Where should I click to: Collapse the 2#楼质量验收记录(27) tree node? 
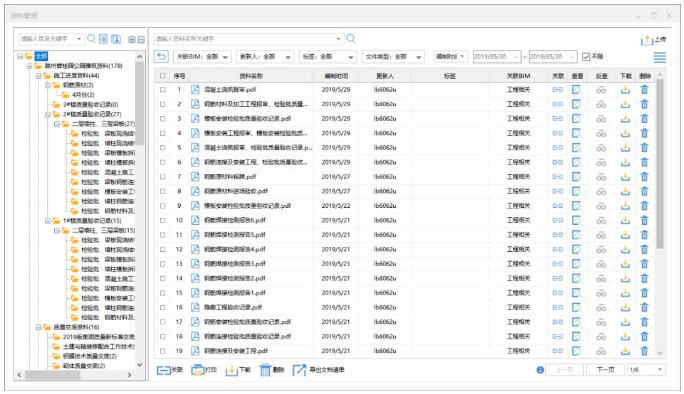click(x=48, y=114)
